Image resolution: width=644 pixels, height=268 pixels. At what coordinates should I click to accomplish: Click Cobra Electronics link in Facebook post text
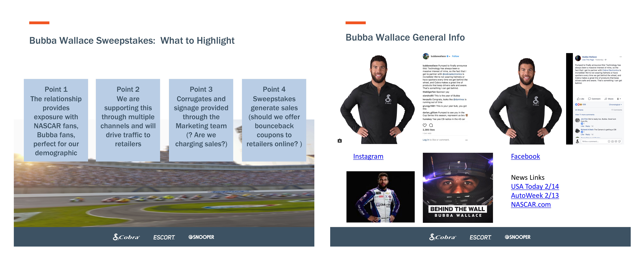[610, 70]
